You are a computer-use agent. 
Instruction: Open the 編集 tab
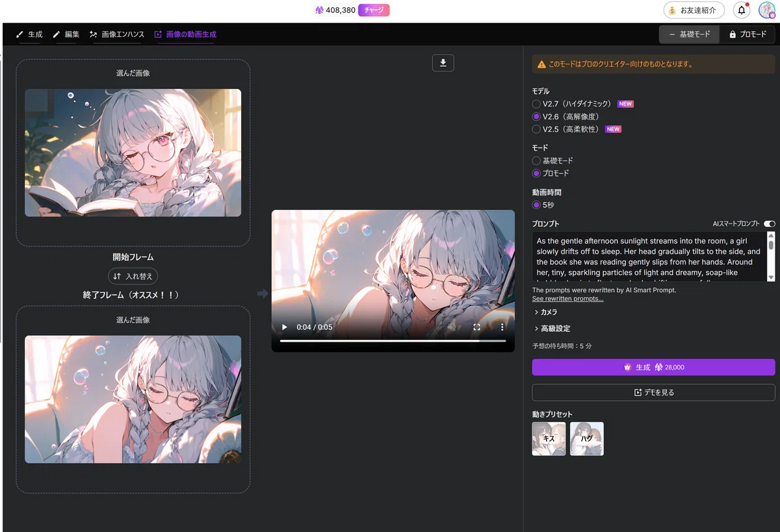66,34
